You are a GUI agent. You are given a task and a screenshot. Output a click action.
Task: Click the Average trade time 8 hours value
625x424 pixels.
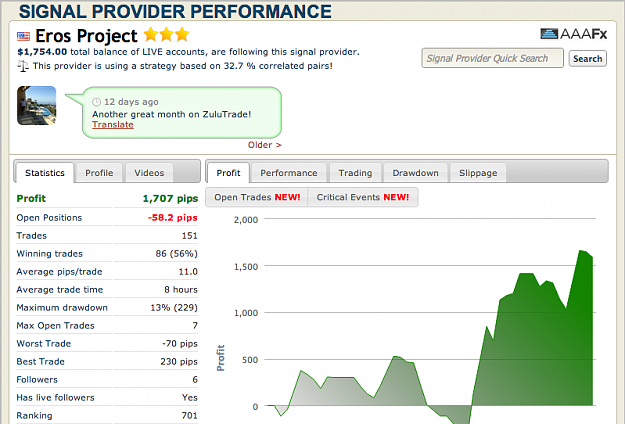[x=181, y=290]
